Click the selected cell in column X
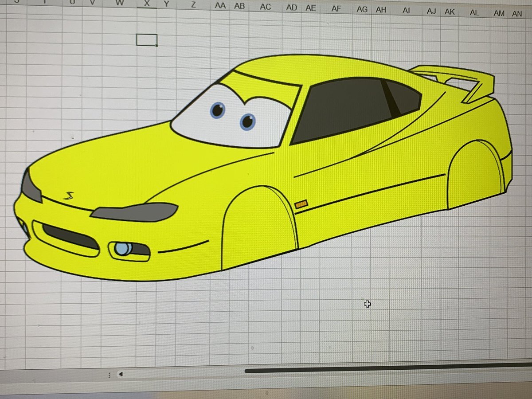 tap(147, 40)
